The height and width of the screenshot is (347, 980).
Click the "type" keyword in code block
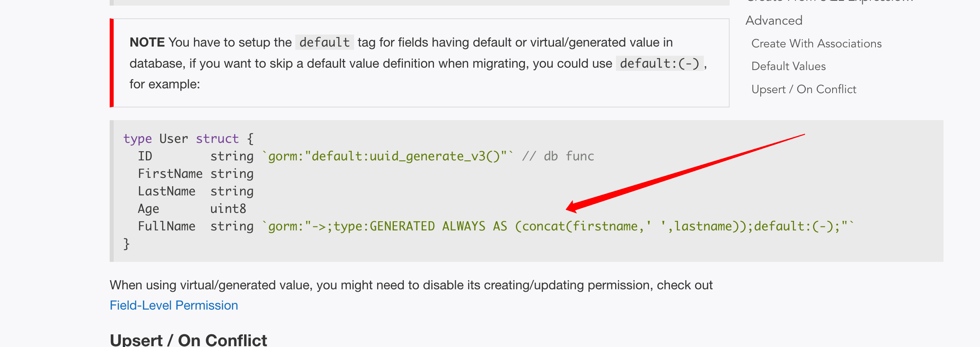point(138,138)
